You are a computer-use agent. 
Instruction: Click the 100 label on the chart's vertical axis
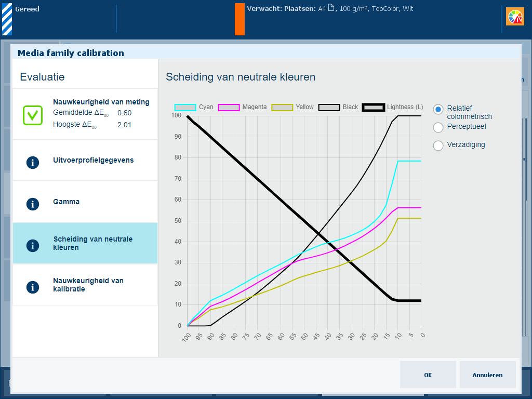176,115
